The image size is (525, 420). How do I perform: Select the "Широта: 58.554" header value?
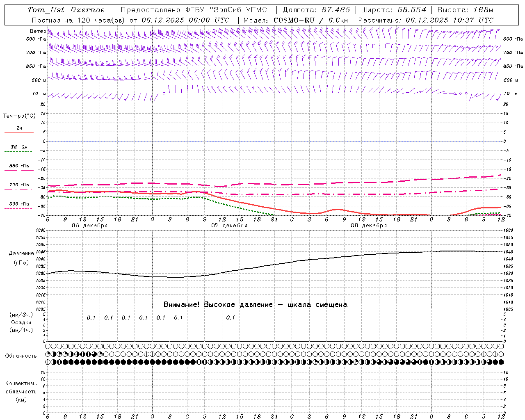point(393,10)
